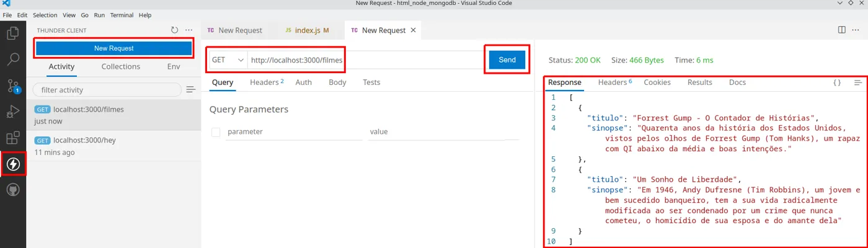
Task: Toggle the query parameter checkbox
Action: tap(216, 132)
